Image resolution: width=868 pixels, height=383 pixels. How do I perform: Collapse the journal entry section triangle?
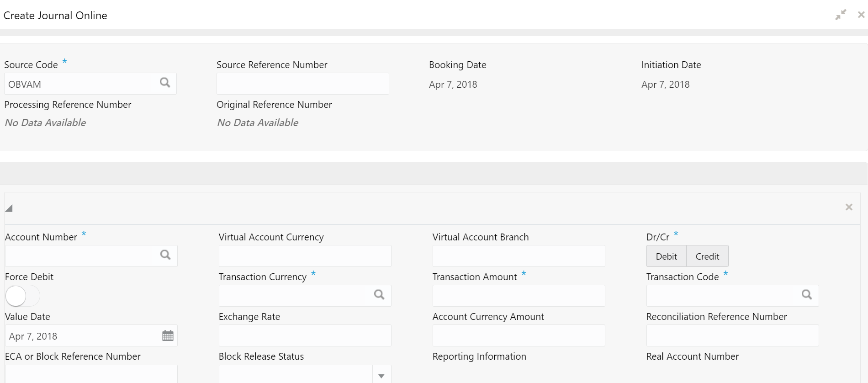9,208
